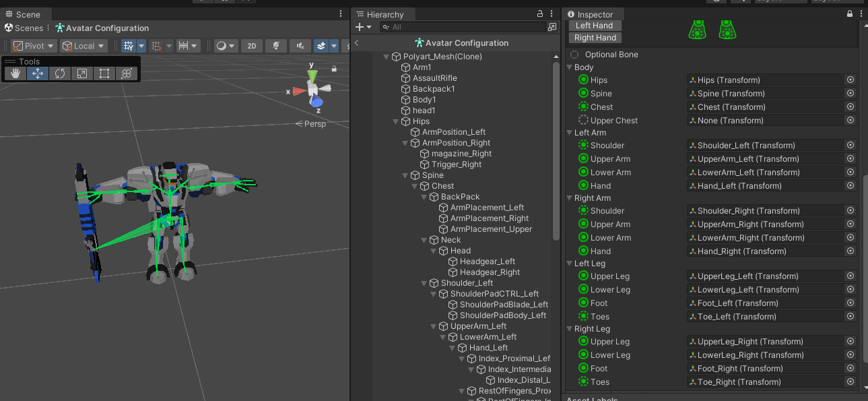This screenshot has width=868, height=401.
Task: Click the Left Hand button
Action: pos(595,26)
